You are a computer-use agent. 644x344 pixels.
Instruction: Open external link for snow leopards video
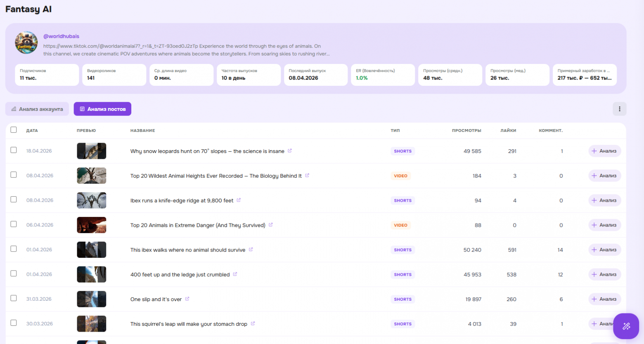(290, 151)
